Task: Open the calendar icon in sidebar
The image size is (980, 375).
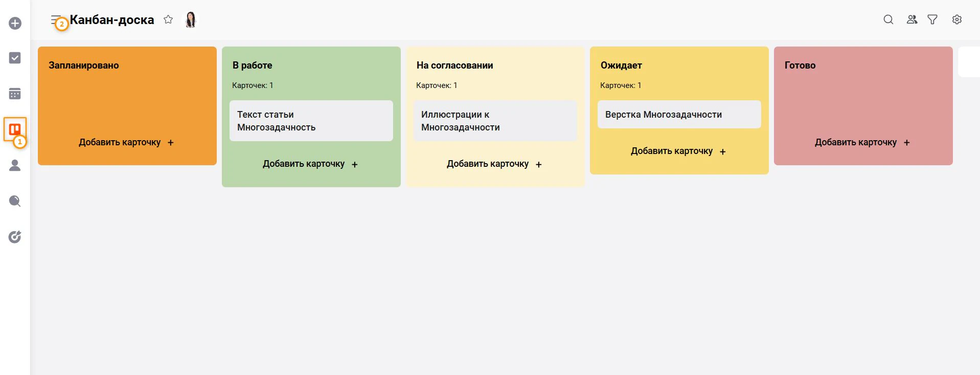Action: point(15,94)
